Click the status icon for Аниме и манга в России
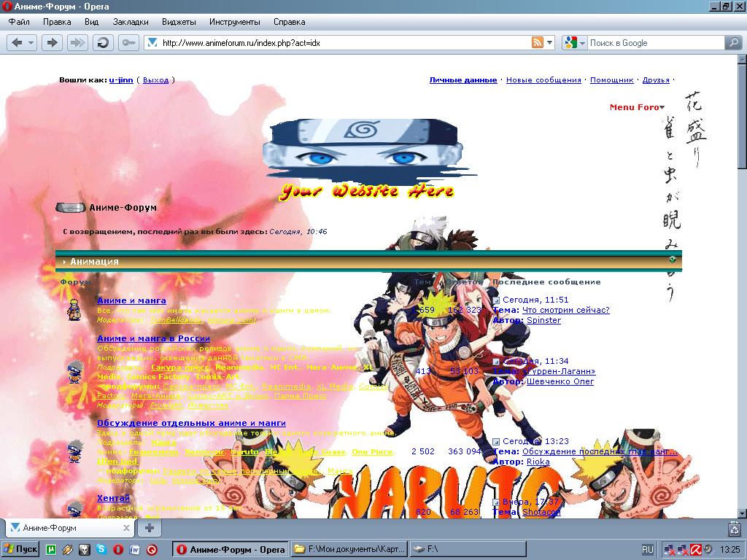Screen dimensions: 747x560 [x=75, y=372]
